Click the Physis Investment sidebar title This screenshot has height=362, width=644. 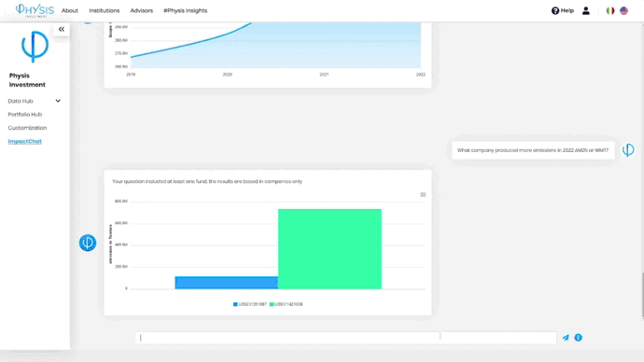(27, 80)
